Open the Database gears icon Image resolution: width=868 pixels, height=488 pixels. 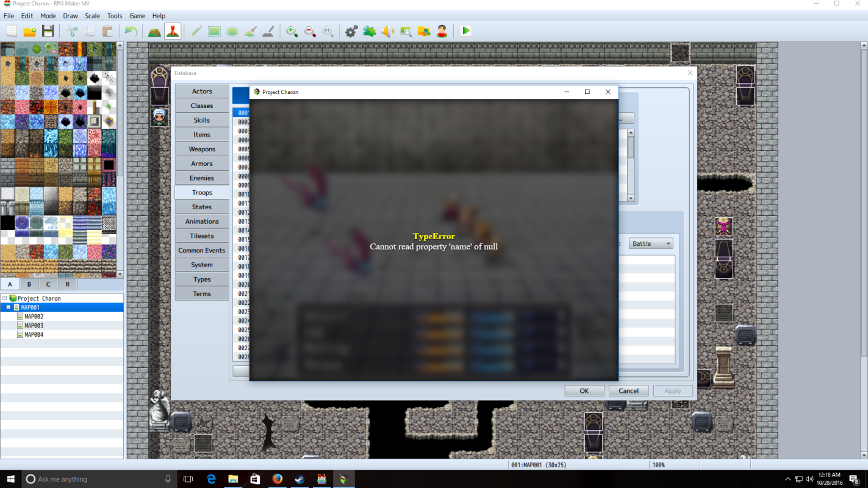point(351,31)
